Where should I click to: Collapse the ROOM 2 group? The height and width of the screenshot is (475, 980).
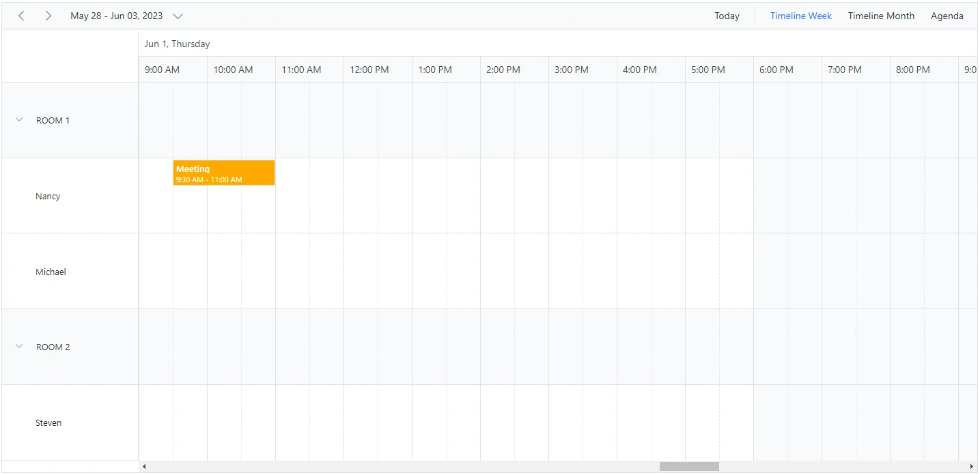click(19, 347)
